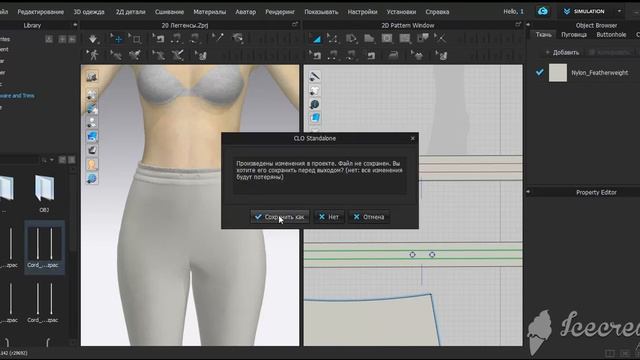Click the last second-row icon in 3D toolbar
The width and height of the screenshot is (640, 360).
click(x=201, y=55)
